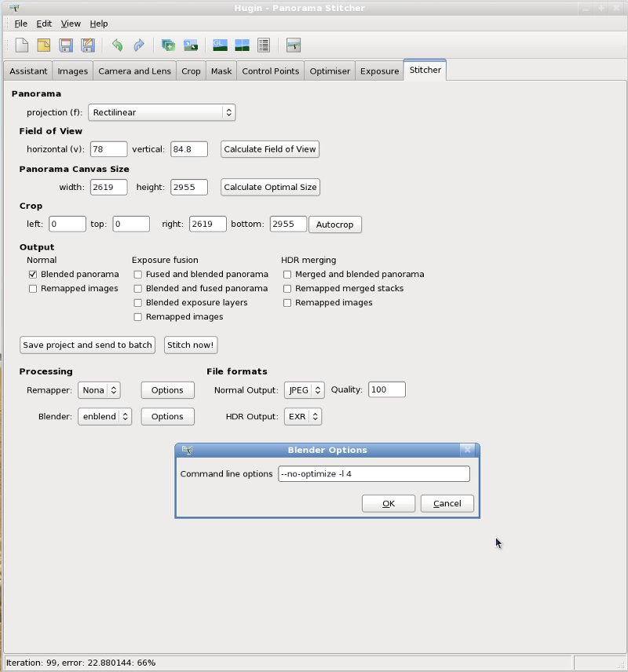Image resolution: width=628 pixels, height=672 pixels.
Task: Enable Blended exposure layers
Action: [137, 302]
